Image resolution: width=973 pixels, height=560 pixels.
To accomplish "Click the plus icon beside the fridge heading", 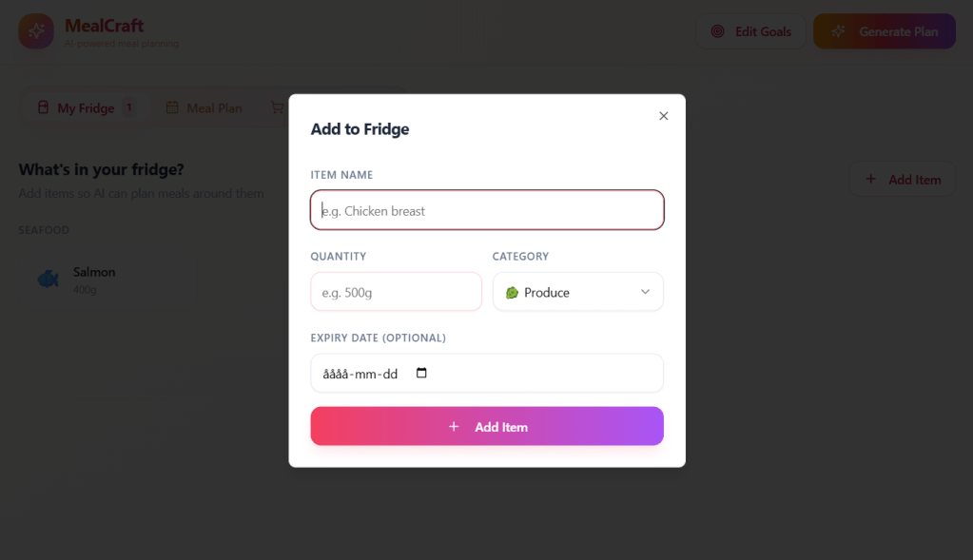I will click(870, 180).
